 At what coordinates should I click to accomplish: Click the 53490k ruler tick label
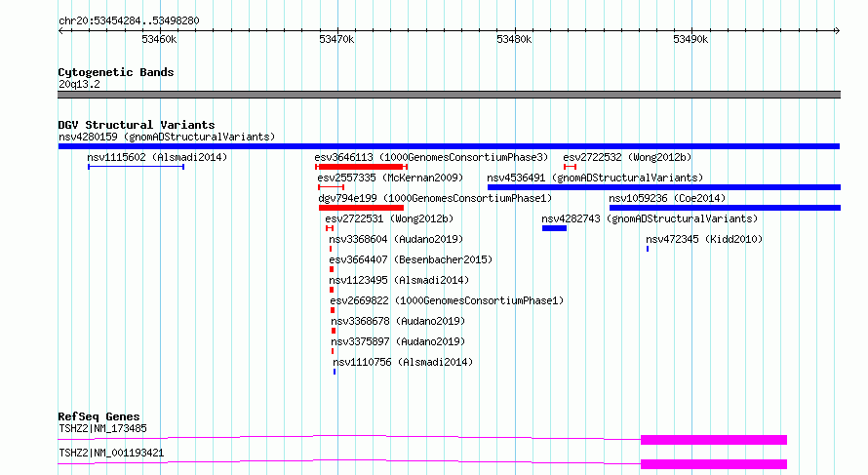pos(690,39)
